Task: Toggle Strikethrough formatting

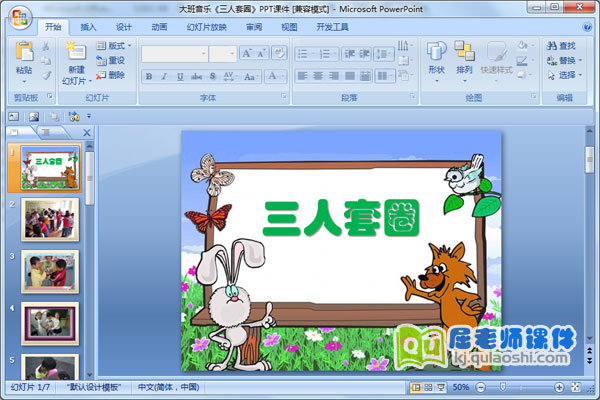Action: pos(196,77)
